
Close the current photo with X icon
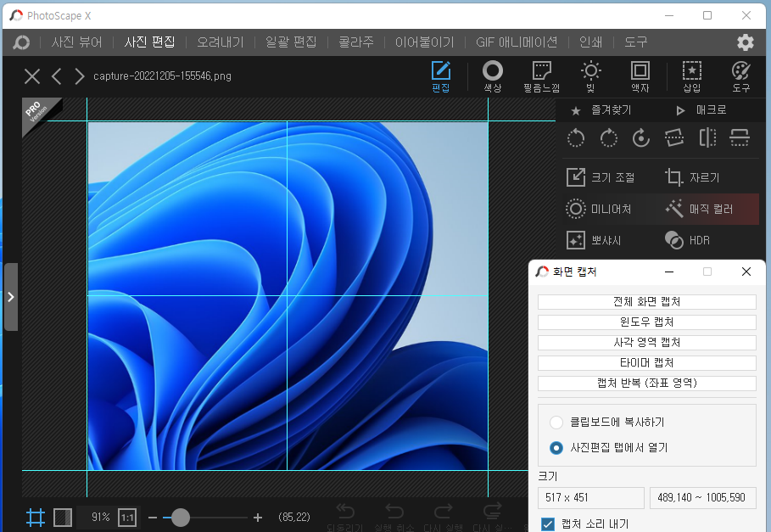tap(32, 76)
